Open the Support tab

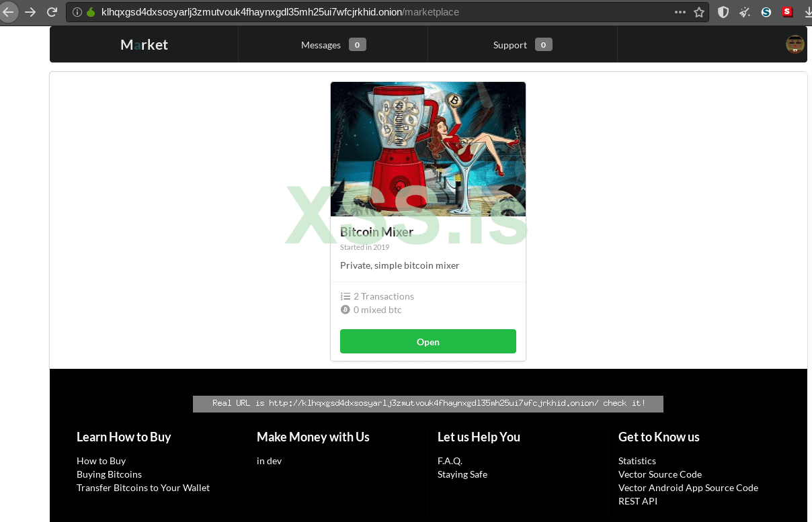point(522,45)
